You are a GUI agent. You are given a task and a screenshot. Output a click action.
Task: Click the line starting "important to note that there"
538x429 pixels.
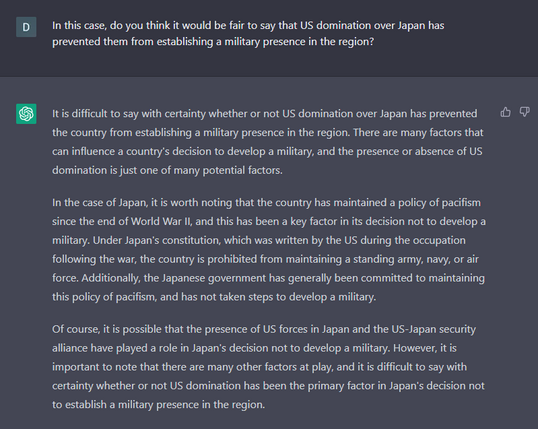pos(259,367)
